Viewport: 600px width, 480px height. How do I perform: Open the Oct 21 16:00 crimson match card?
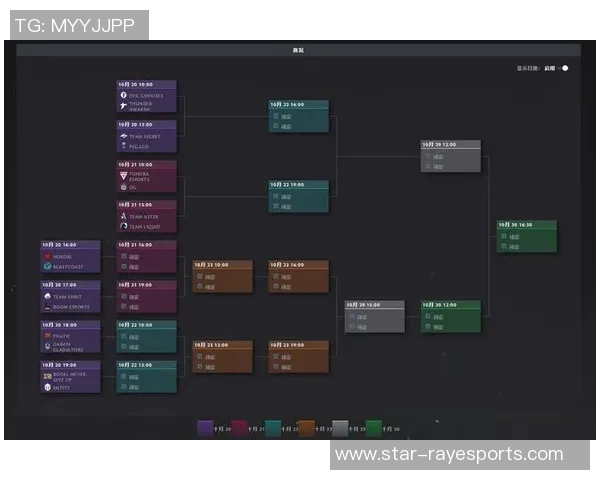tap(147, 256)
